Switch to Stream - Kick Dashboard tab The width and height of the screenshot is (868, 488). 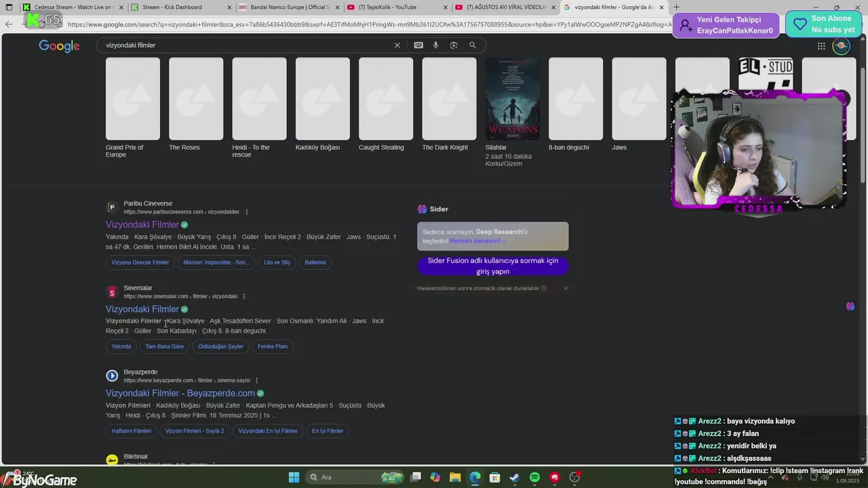(x=181, y=7)
